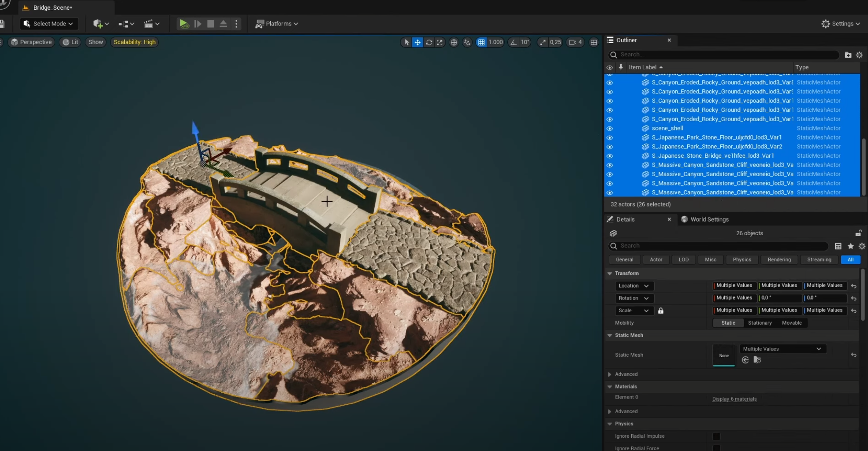Click the Outliner search field
The width and height of the screenshot is (868, 451).
(x=723, y=55)
